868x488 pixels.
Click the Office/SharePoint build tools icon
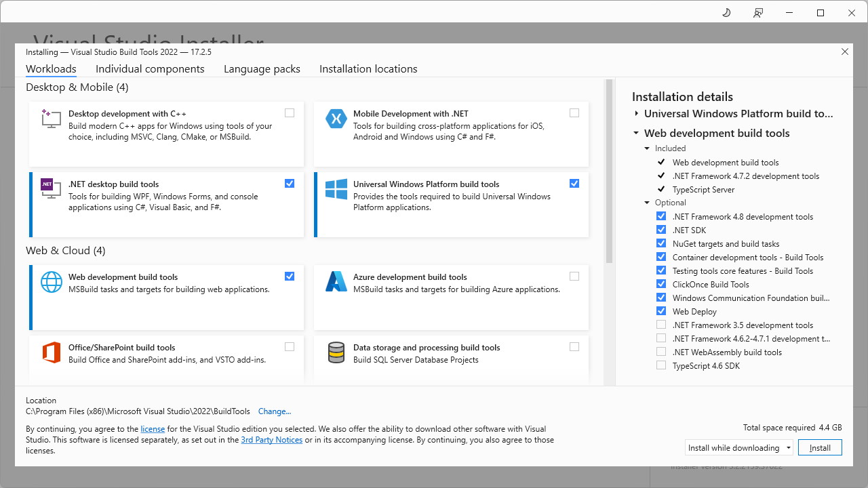(x=52, y=352)
